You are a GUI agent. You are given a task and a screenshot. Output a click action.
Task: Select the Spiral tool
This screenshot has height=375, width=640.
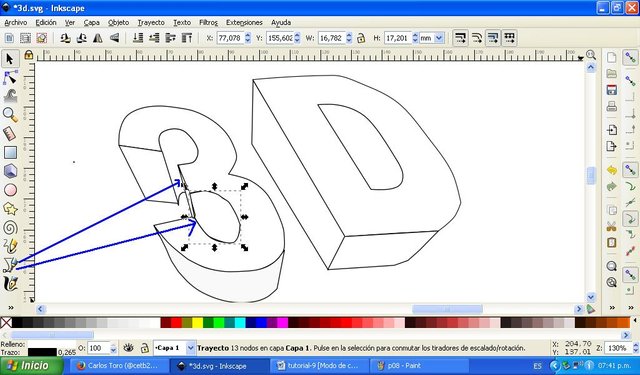pos(10,228)
